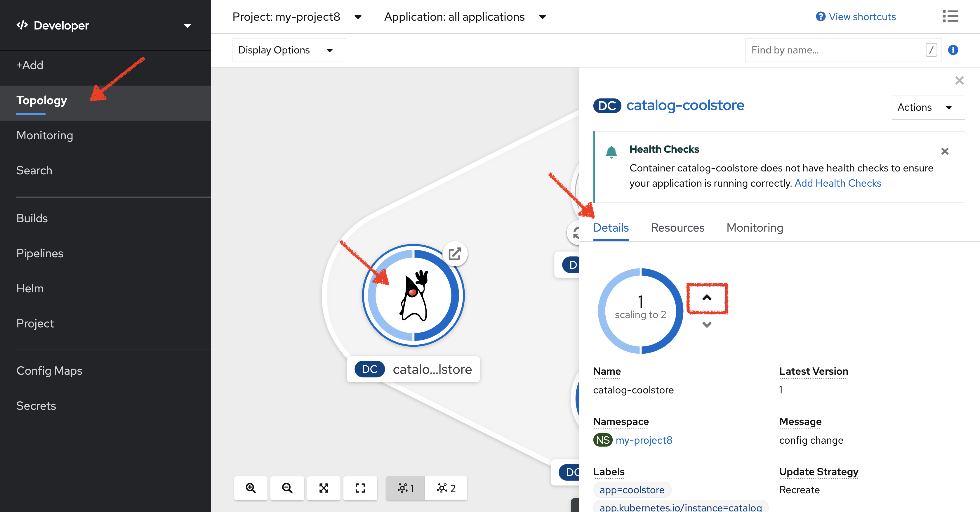Image resolution: width=980 pixels, height=512 pixels.
Task: Expand the Application all applications dropdown
Action: [x=465, y=17]
